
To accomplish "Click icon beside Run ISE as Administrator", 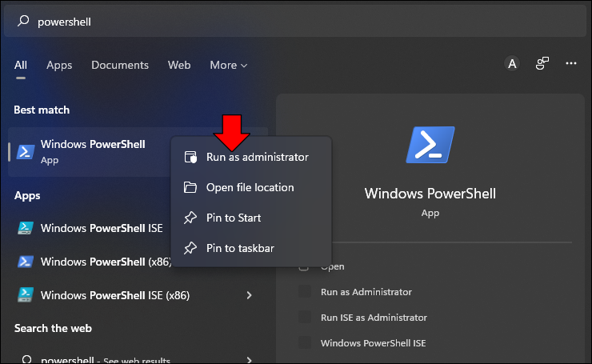I will (305, 317).
